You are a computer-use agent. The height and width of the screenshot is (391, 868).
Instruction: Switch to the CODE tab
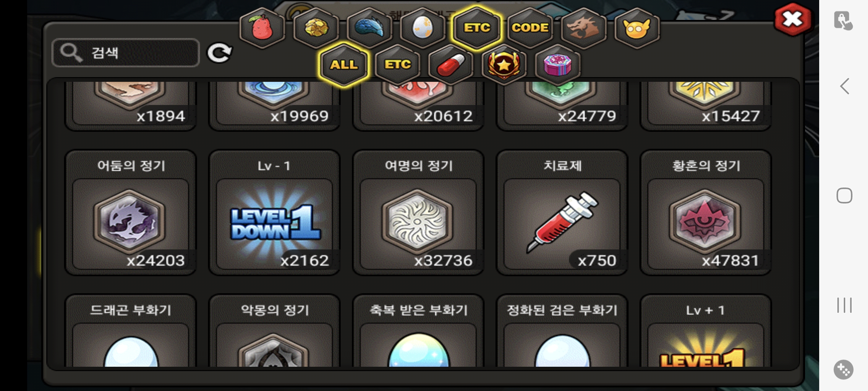pyautogui.click(x=530, y=28)
